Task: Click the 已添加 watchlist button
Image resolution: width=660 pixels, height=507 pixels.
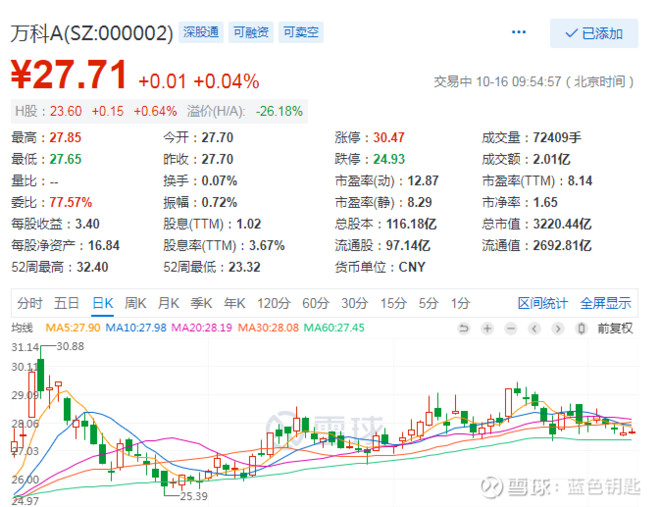Action: click(x=594, y=33)
